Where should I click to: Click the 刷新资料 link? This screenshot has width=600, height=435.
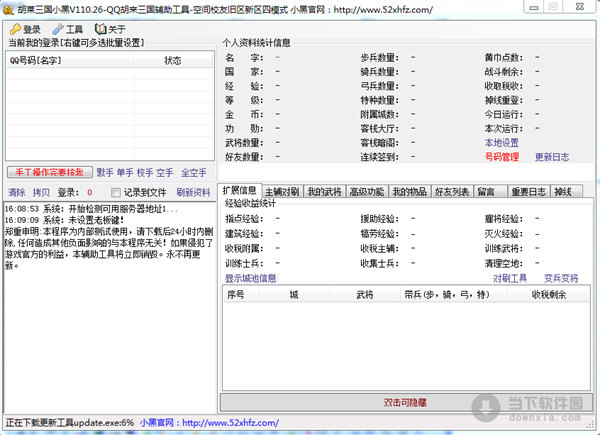193,192
